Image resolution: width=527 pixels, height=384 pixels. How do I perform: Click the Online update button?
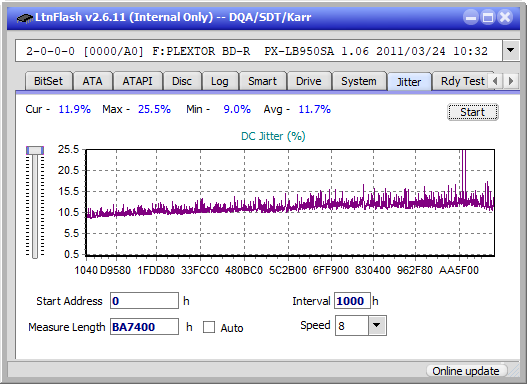pos(466,371)
